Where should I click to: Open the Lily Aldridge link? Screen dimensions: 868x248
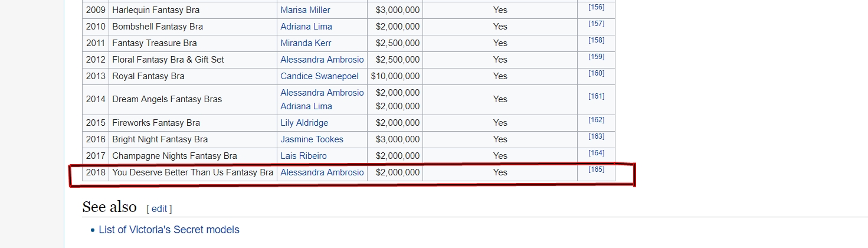click(304, 123)
